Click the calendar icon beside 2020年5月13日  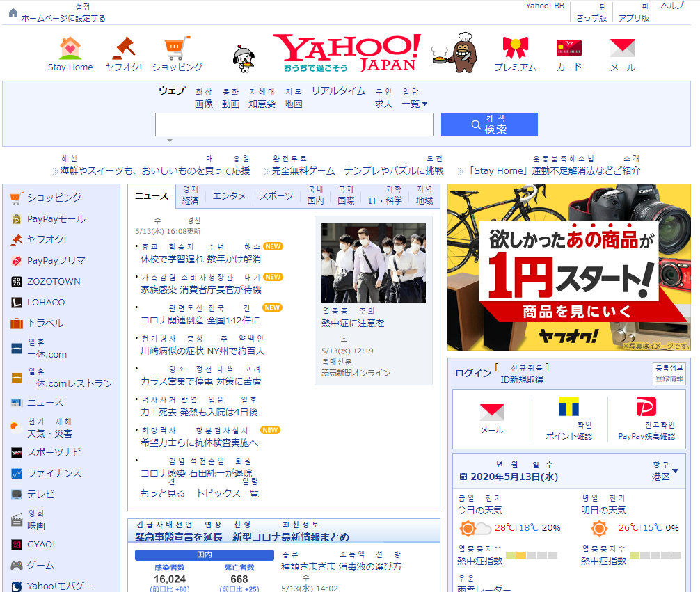coord(463,477)
